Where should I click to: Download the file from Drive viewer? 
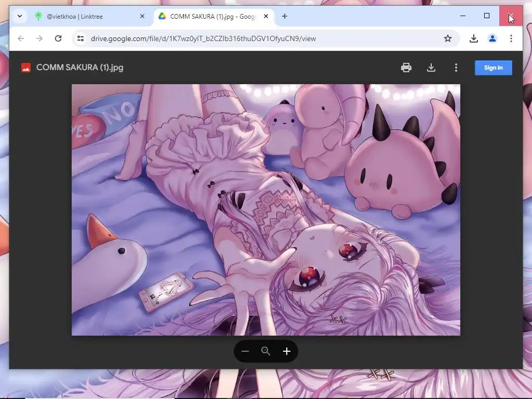[x=431, y=68]
